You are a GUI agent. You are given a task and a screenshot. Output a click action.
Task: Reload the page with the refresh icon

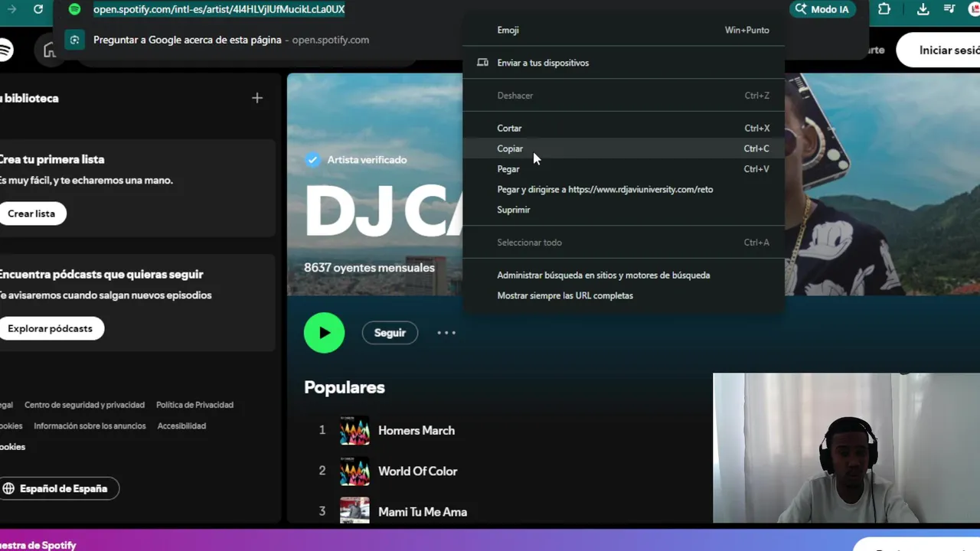click(x=38, y=9)
